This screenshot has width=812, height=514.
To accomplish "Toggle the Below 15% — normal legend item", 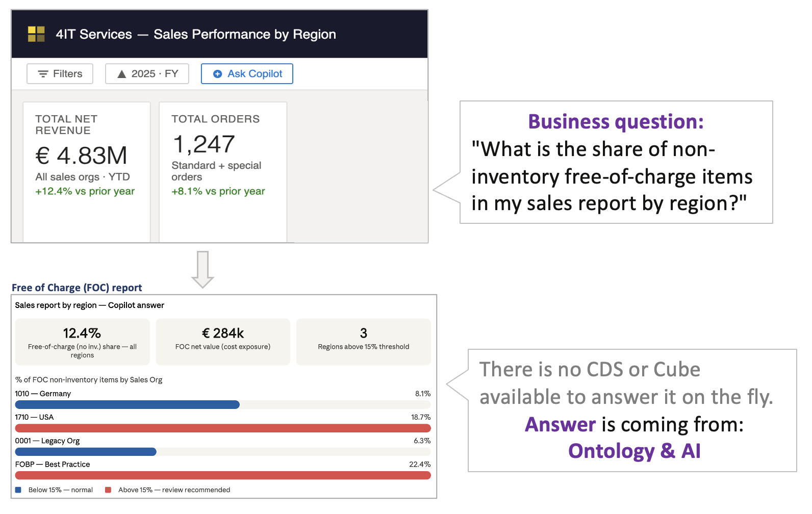I will pos(55,490).
